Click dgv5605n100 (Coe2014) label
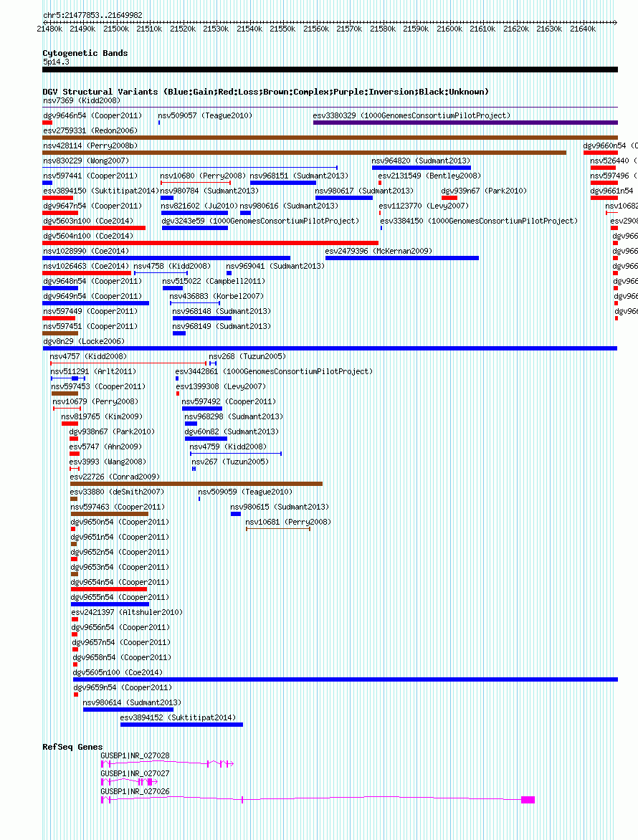The width and height of the screenshot is (638, 840). point(118,672)
